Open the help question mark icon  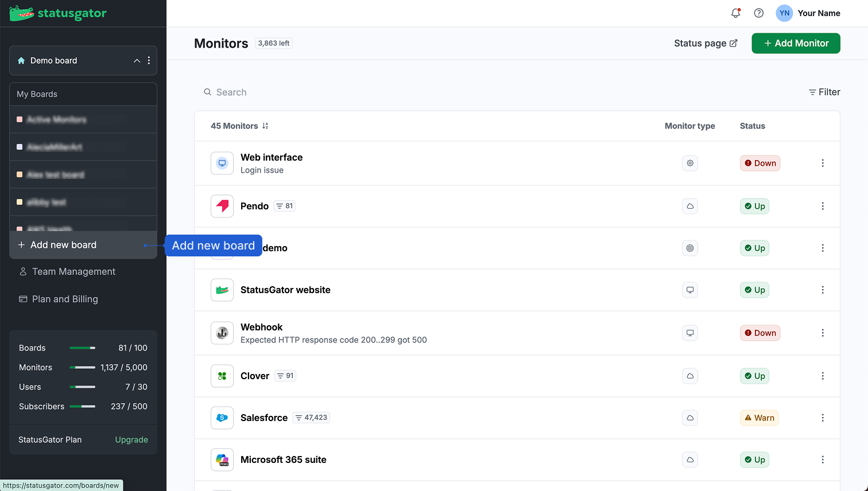759,13
